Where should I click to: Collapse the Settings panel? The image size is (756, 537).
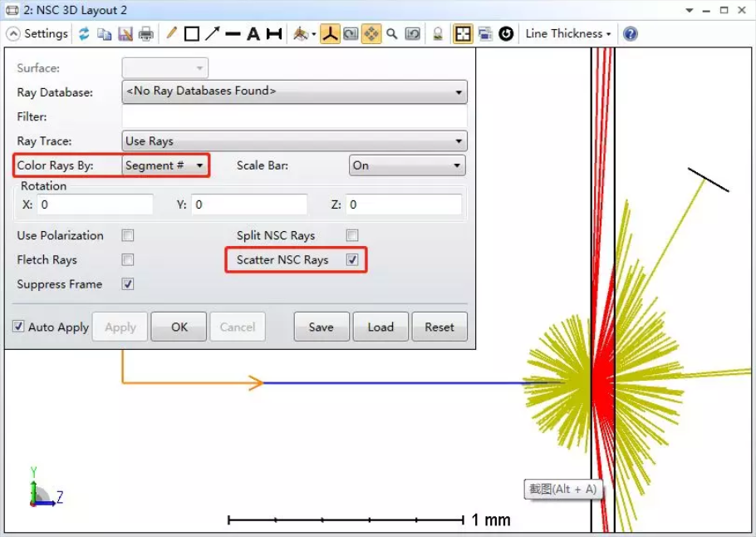coord(14,34)
